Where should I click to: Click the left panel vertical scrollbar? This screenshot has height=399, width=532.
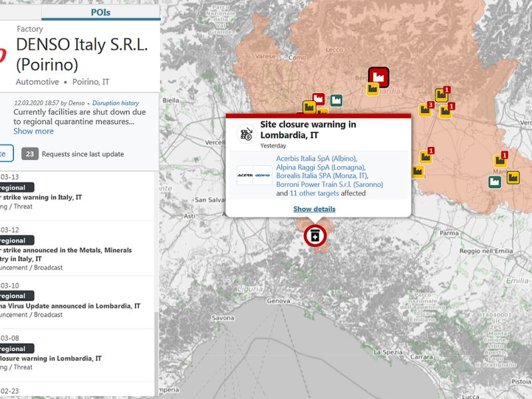pyautogui.click(x=156, y=353)
